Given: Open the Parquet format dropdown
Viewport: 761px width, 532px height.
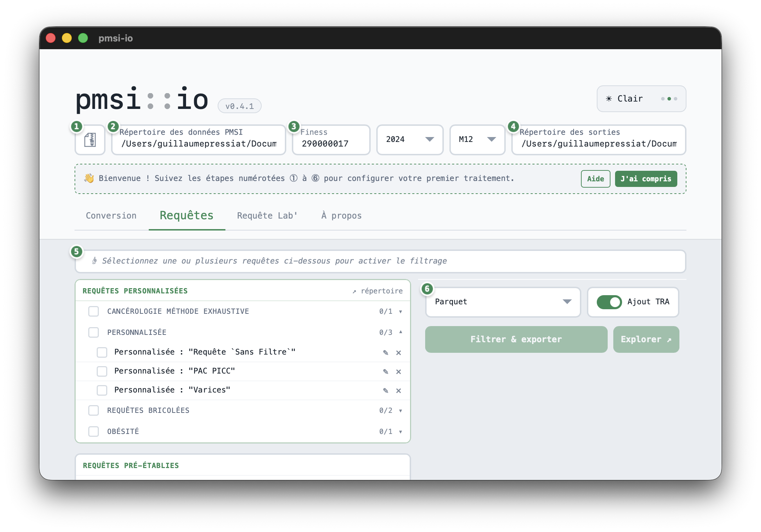Looking at the screenshot, I should pyautogui.click(x=503, y=302).
